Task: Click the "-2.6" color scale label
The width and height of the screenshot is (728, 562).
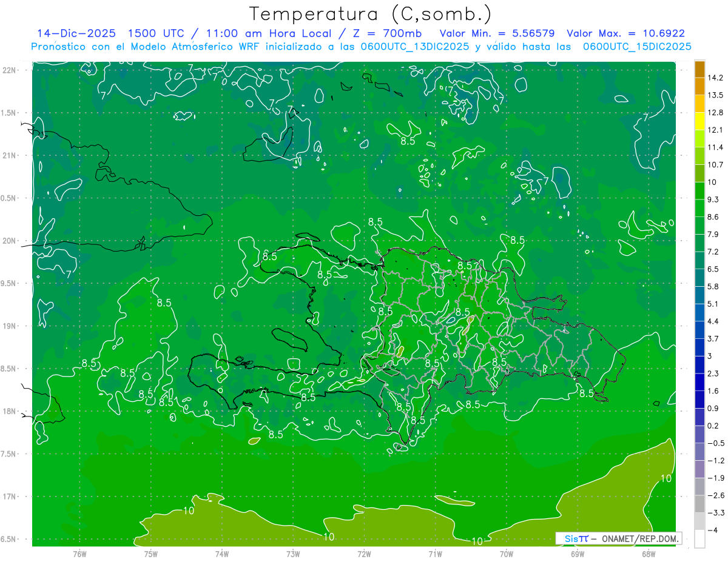Action: (716, 495)
